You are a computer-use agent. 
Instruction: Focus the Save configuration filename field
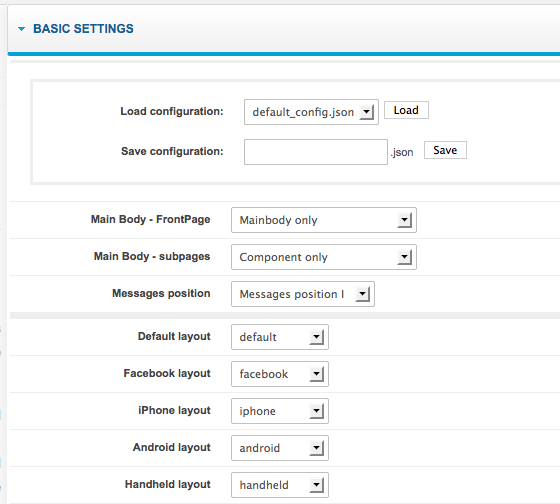(x=316, y=152)
